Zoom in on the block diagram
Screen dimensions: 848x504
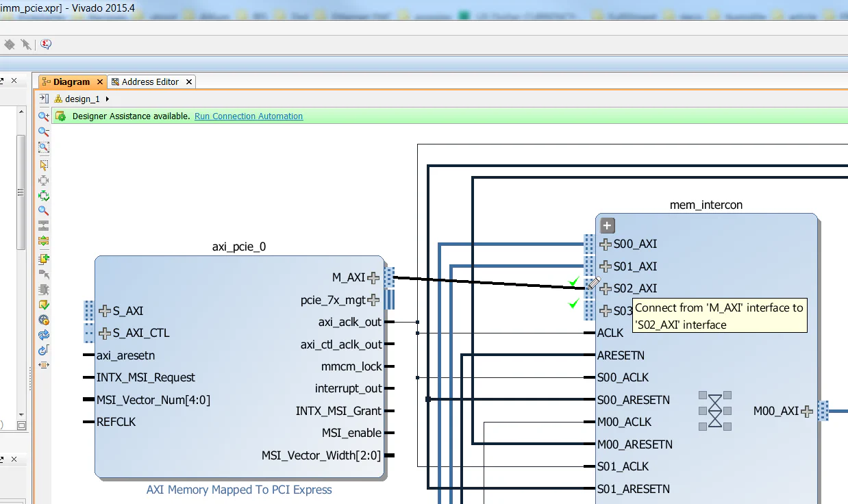[x=43, y=116]
